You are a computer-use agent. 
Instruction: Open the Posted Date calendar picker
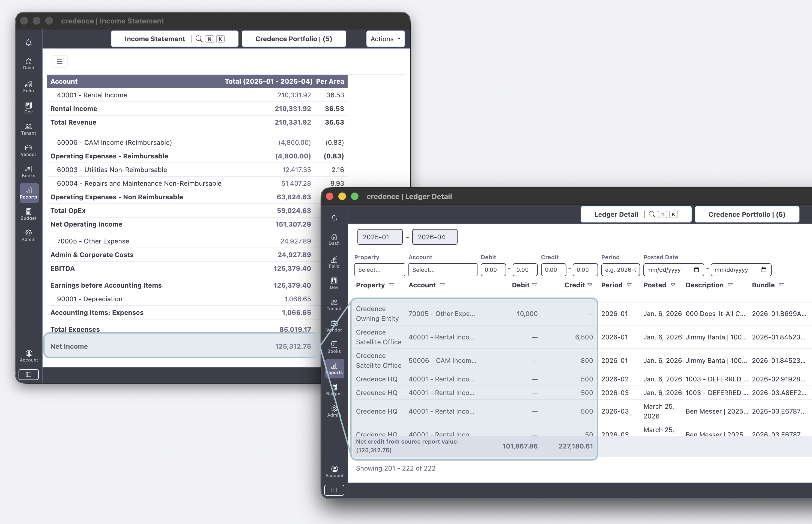click(x=697, y=269)
